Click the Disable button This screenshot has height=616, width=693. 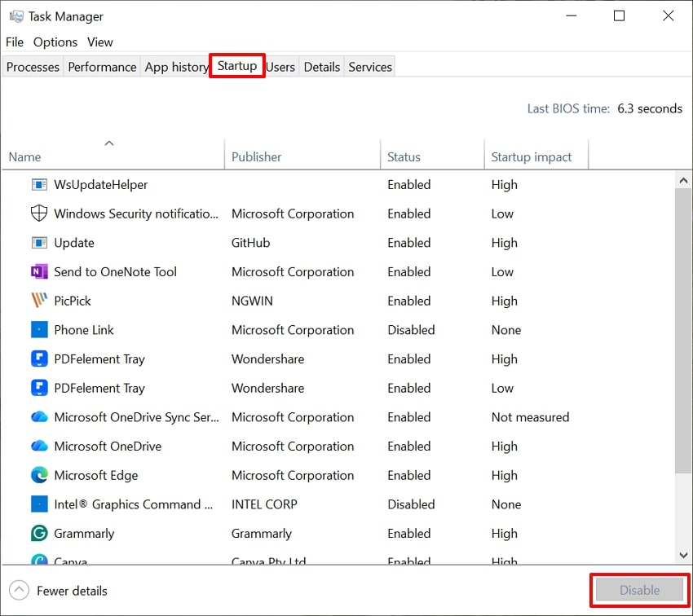(639, 590)
